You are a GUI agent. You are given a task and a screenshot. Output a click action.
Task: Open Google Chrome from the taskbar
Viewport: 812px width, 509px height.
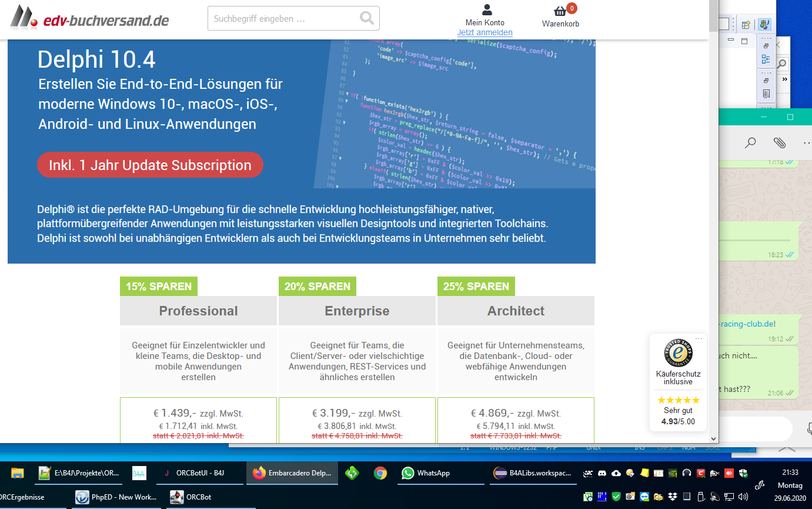coord(380,473)
